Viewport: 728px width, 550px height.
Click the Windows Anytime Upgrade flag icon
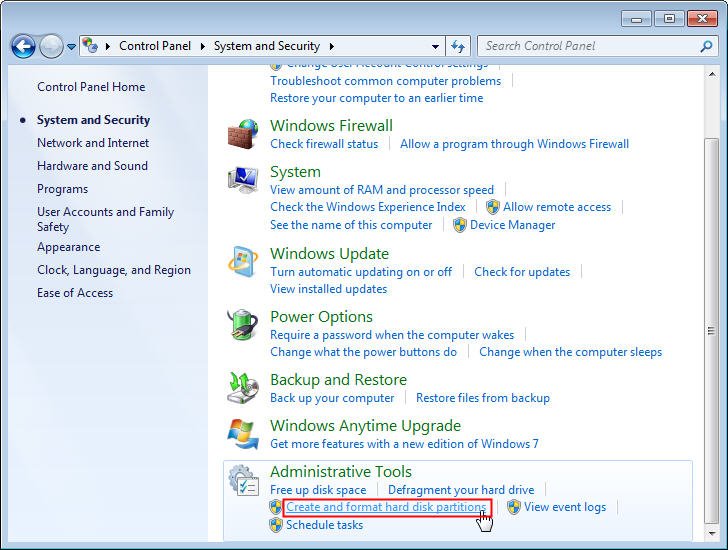click(x=243, y=434)
